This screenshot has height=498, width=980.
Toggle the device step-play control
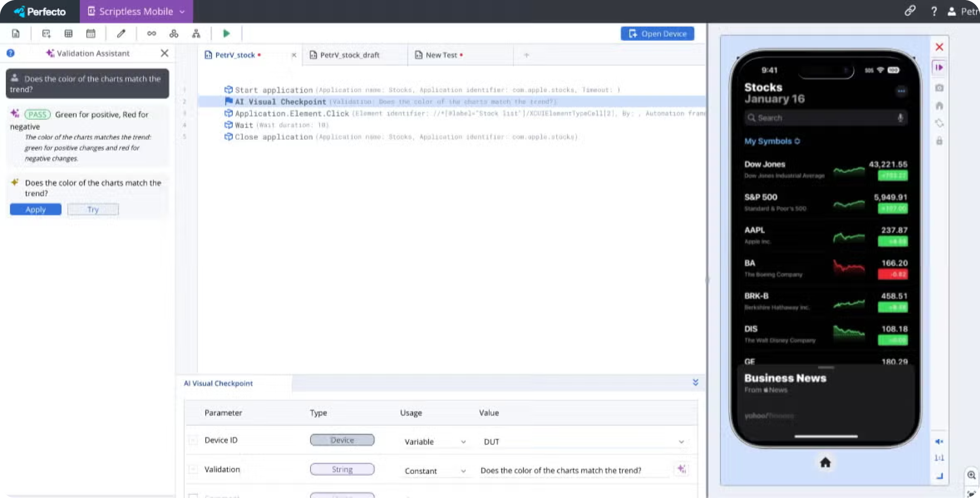tap(939, 67)
